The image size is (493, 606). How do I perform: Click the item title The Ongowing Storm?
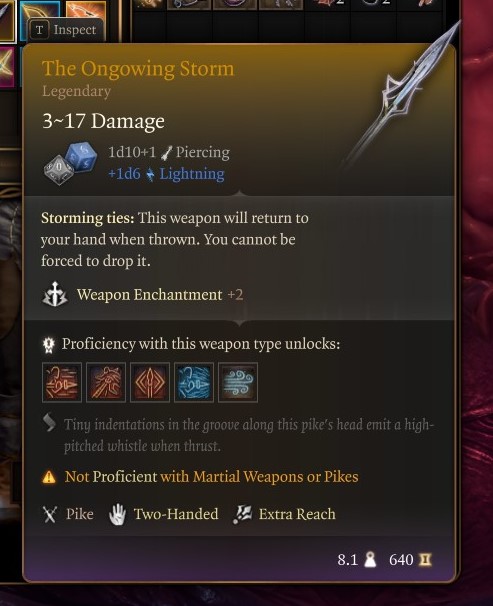pyautogui.click(x=138, y=69)
